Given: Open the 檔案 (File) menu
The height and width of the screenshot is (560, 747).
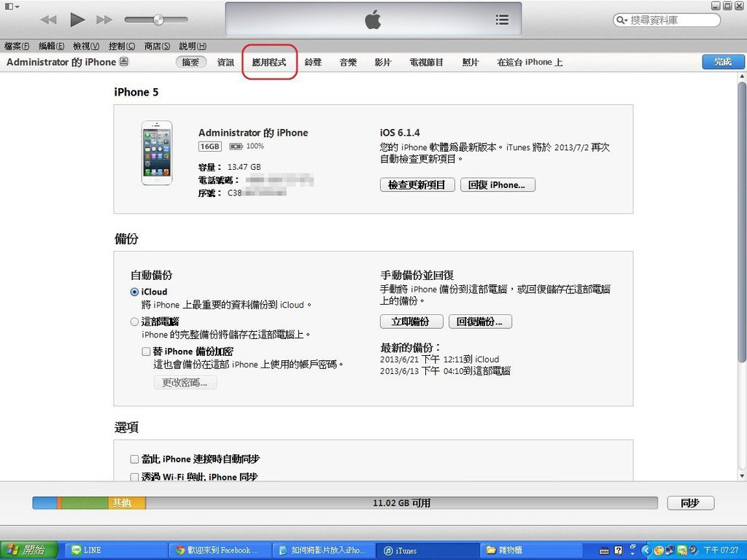Looking at the screenshot, I should point(17,46).
